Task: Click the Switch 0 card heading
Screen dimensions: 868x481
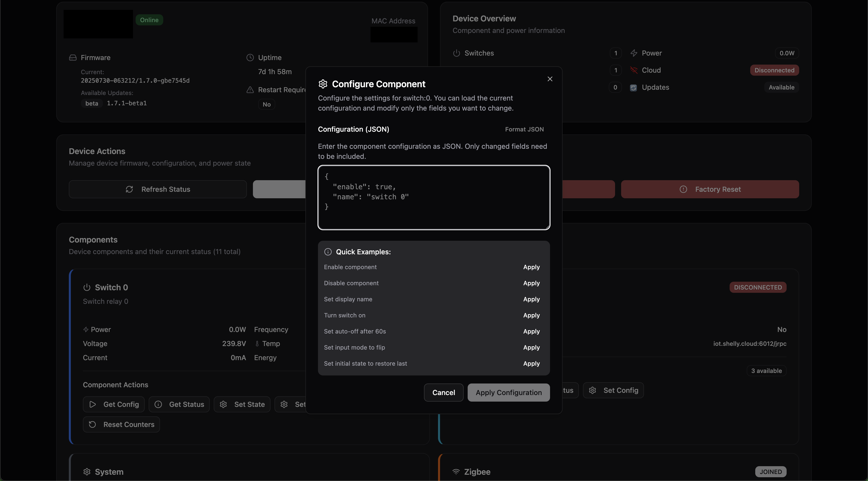Action: tap(111, 287)
